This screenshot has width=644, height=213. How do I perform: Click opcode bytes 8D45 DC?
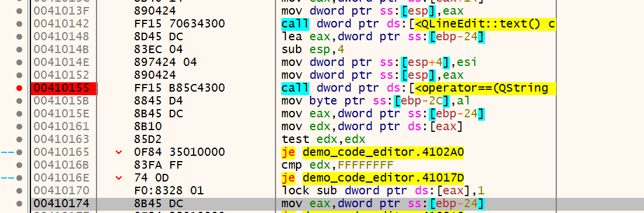pos(158,37)
